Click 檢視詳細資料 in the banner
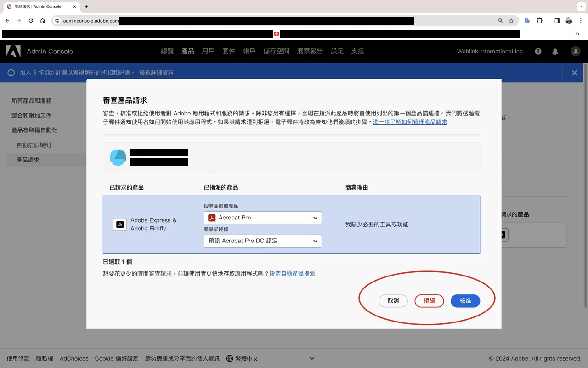This screenshot has width=588, height=368. (157, 73)
